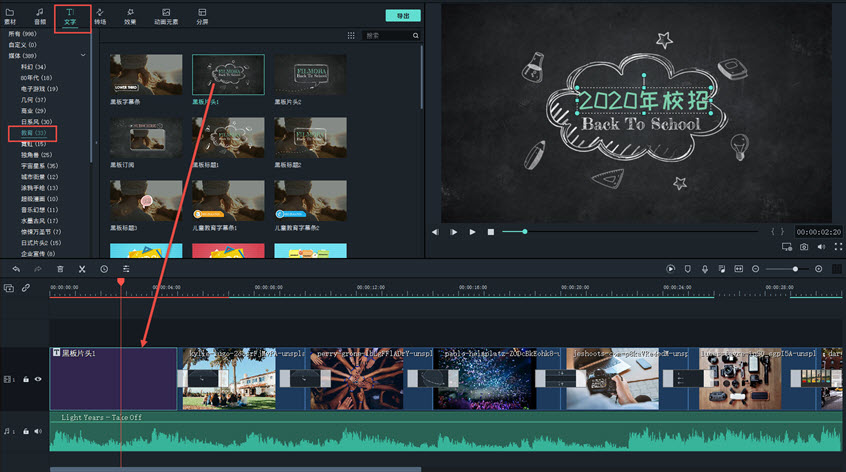Set mark out point brace icon
The width and height of the screenshot is (846, 472).
[x=782, y=231]
